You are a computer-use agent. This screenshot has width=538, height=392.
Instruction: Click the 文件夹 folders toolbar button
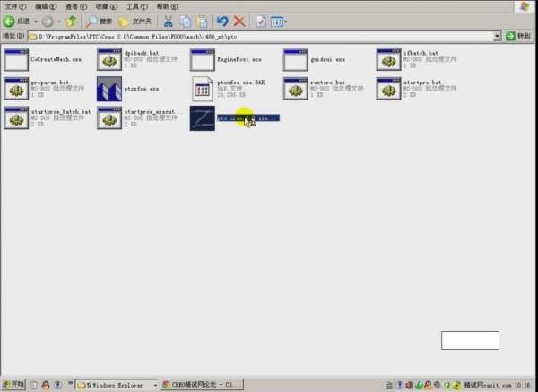tap(135, 21)
